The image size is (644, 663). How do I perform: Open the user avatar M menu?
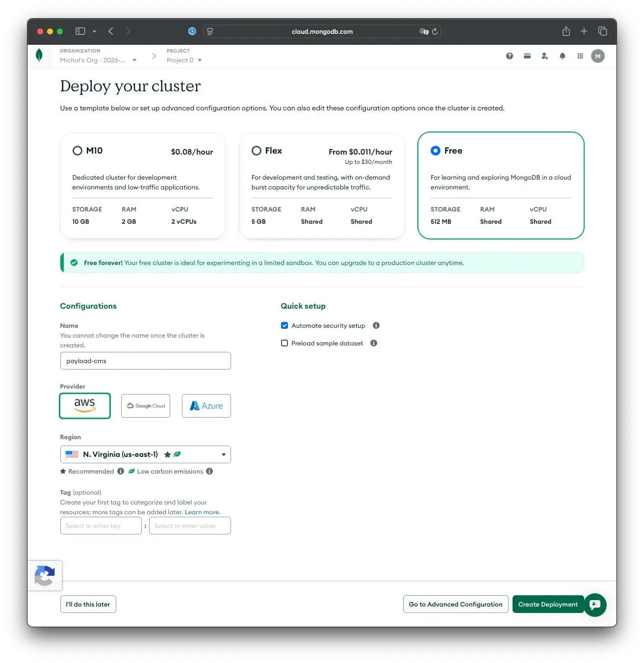(598, 56)
